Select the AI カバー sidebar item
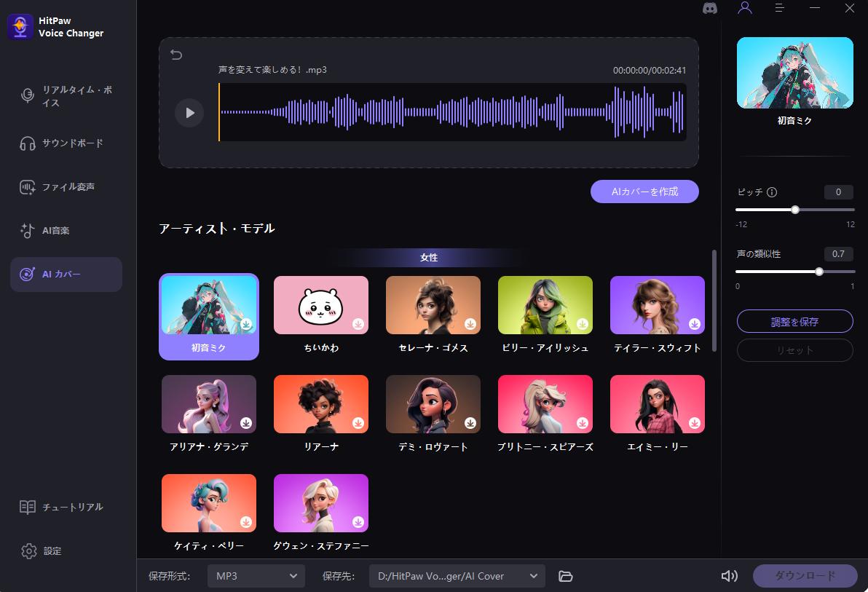 click(x=66, y=274)
